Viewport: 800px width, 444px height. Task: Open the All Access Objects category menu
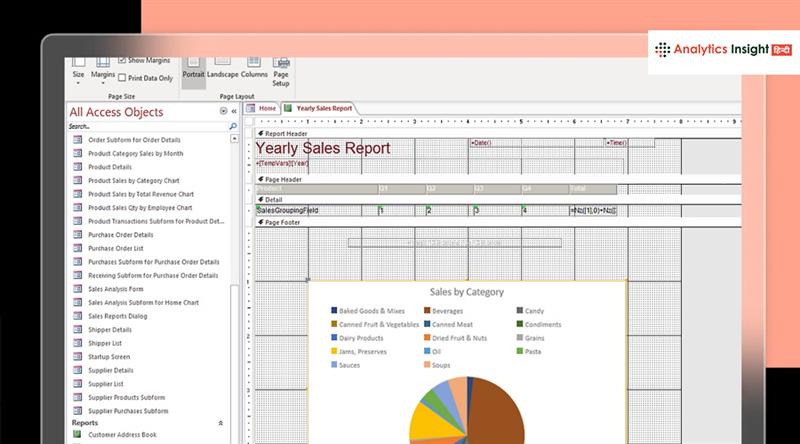coord(223,111)
